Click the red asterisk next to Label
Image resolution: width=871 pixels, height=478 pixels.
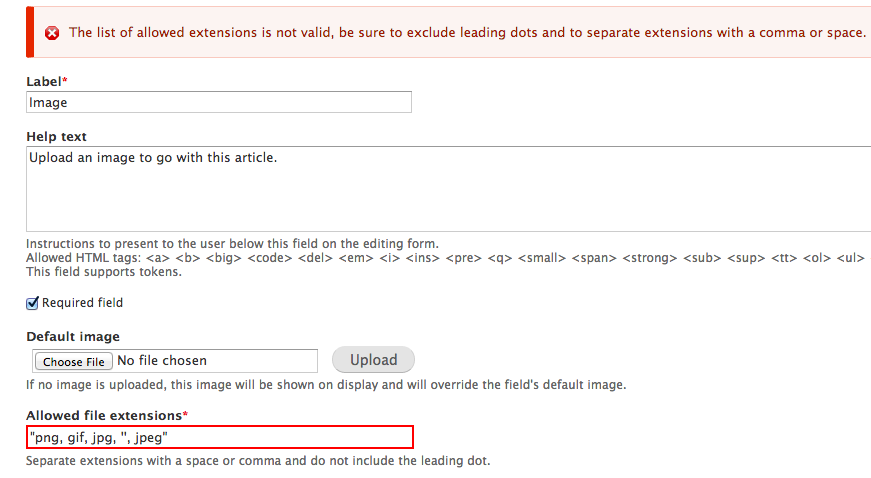click(x=65, y=80)
